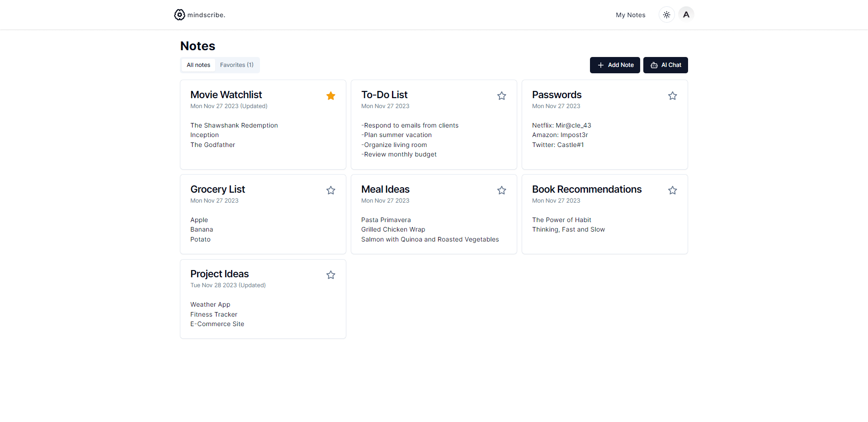868x422 pixels.
Task: Open the Meal Ideas note title
Action: click(385, 189)
